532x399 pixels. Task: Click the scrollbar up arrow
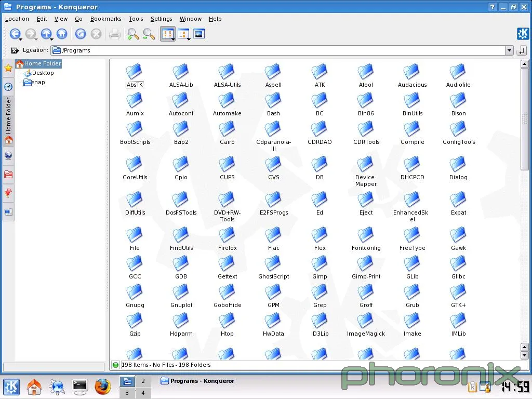[524, 64]
